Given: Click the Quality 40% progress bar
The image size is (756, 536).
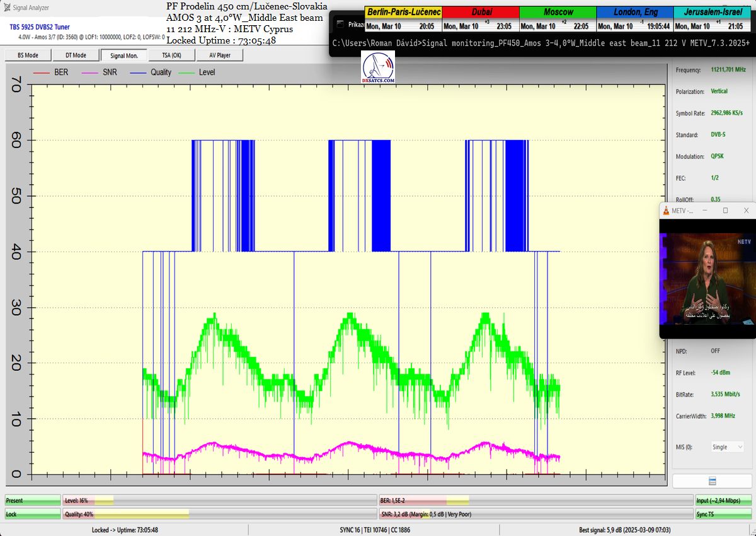Looking at the screenshot, I should (x=220, y=514).
